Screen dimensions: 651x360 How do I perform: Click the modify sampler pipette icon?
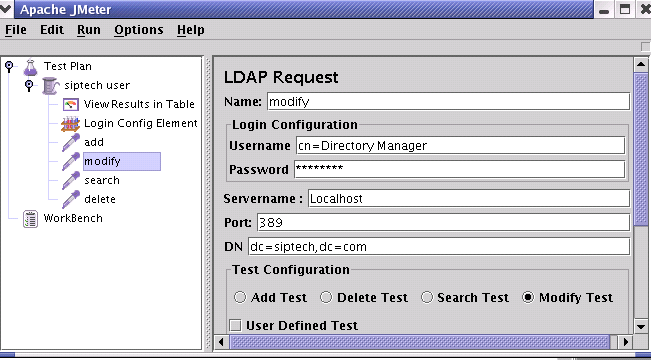click(x=71, y=162)
